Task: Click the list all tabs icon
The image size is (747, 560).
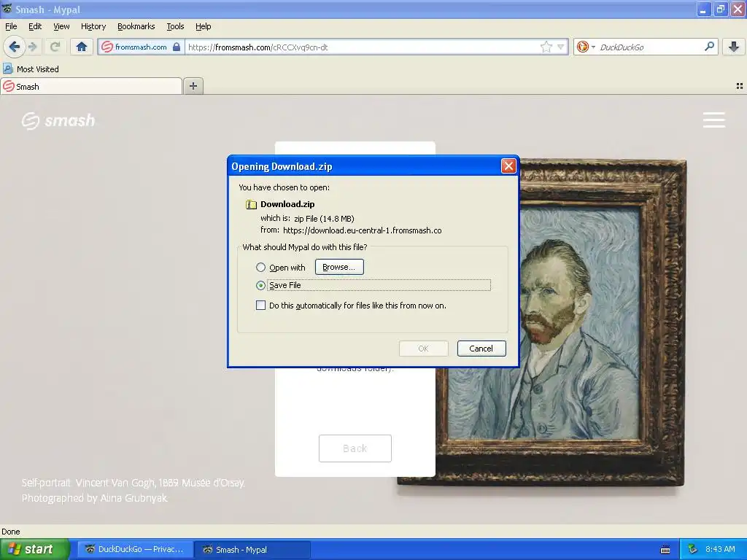Action: click(740, 86)
